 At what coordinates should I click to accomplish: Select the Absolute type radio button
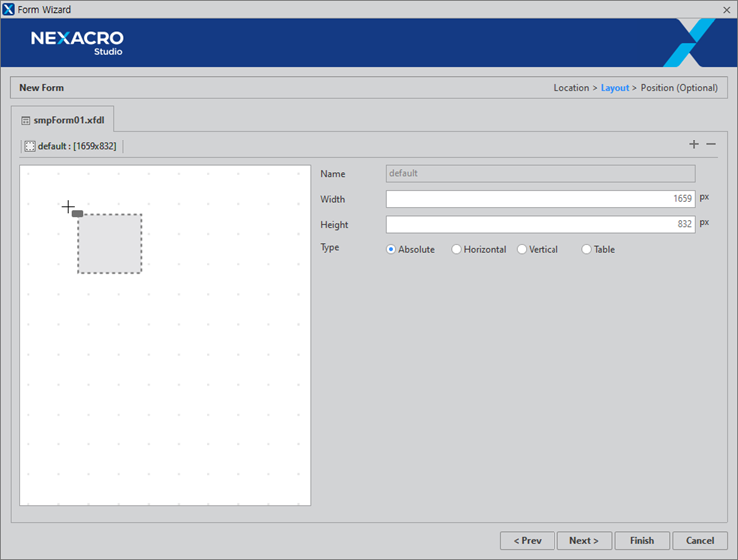click(x=391, y=250)
